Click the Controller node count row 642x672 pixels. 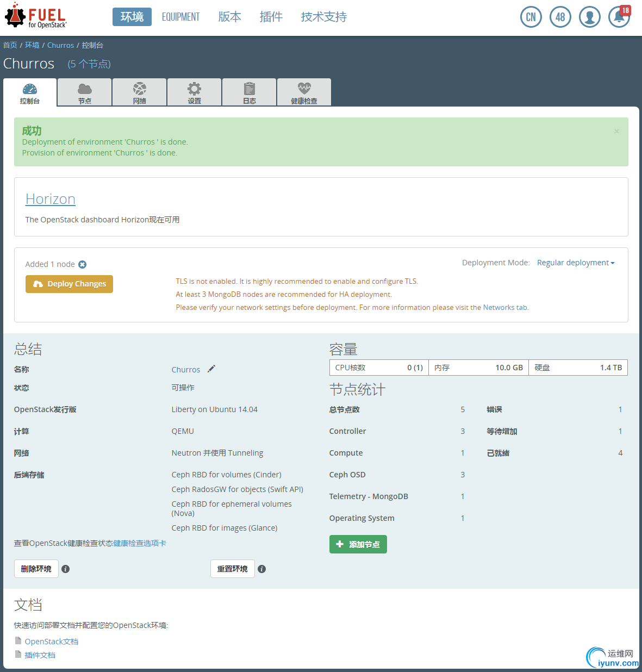coord(397,431)
